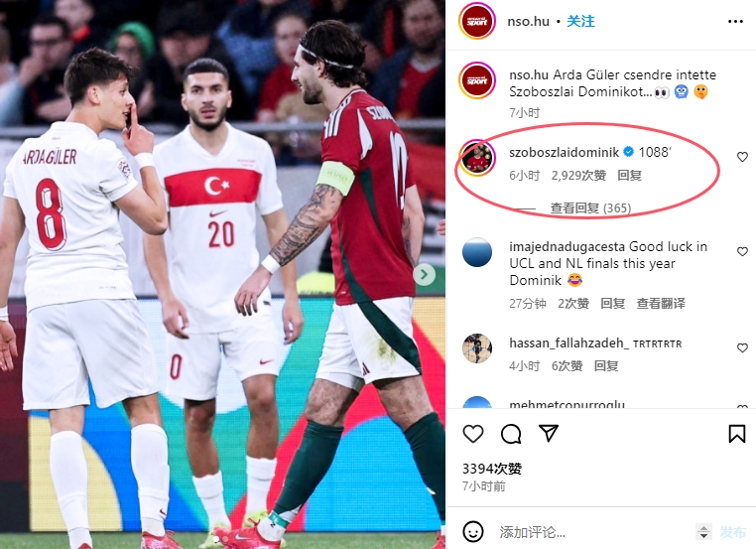Go to next photo with arrow

(425, 274)
